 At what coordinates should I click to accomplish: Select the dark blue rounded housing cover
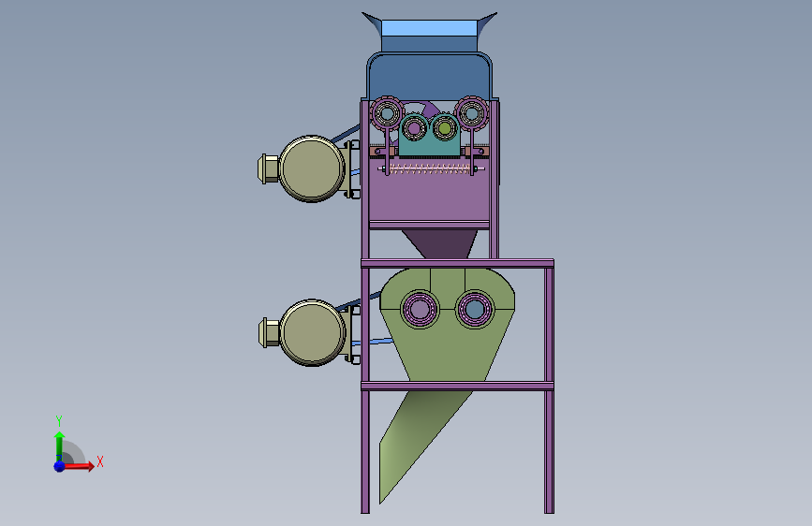[429, 76]
